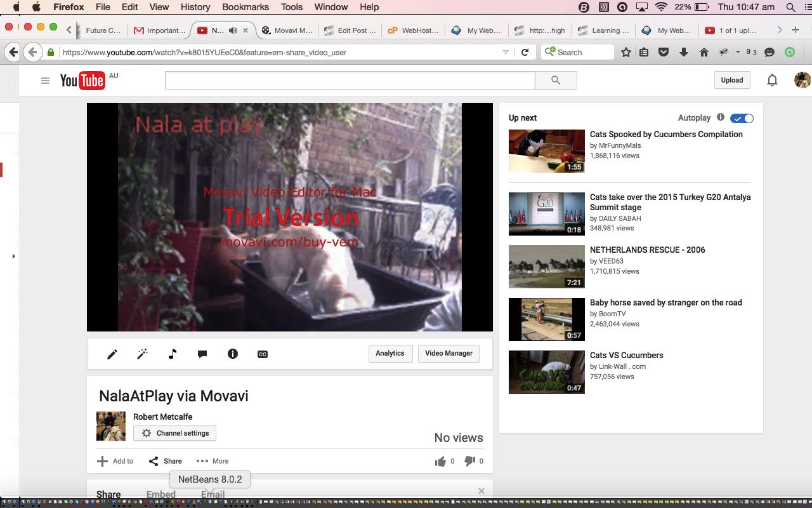The image size is (812, 508).
Task: Open the YouTube hamburger guide menu
Action: coord(45,80)
